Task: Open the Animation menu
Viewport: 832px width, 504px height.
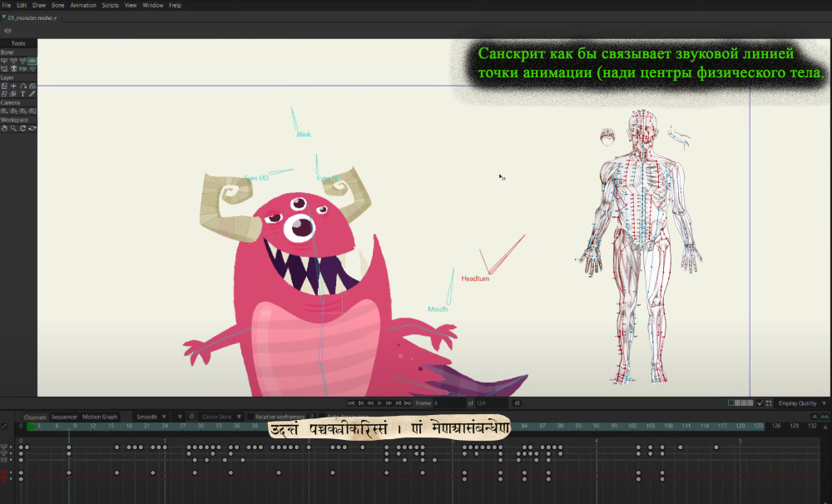Action: (83, 5)
